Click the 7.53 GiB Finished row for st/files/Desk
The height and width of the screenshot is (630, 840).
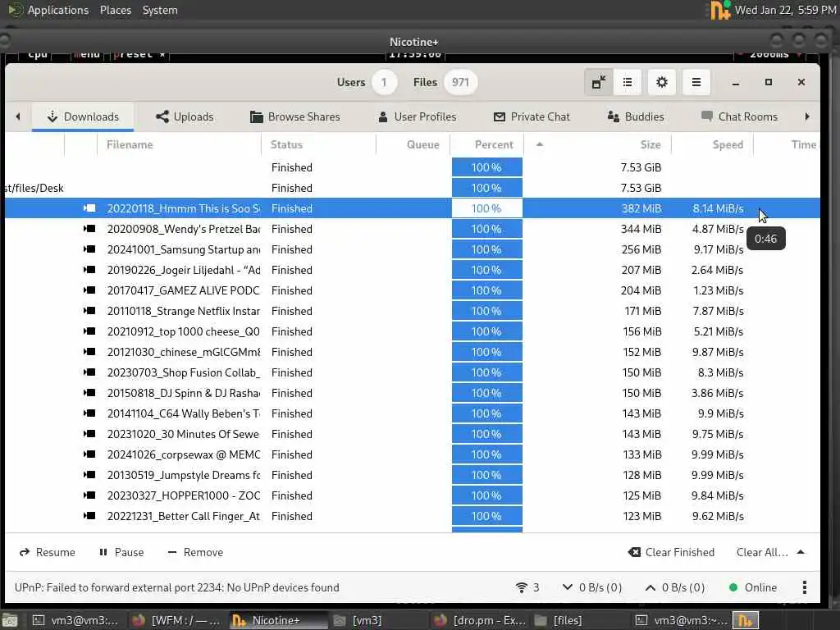pos(413,188)
